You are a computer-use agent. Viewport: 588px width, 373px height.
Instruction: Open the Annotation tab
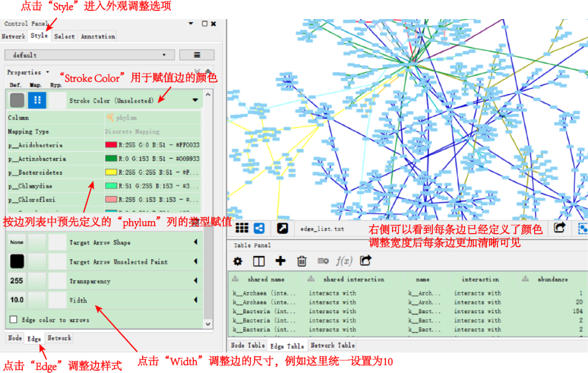point(98,36)
